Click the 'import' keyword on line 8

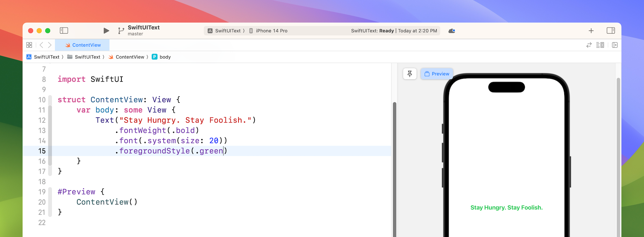point(71,79)
